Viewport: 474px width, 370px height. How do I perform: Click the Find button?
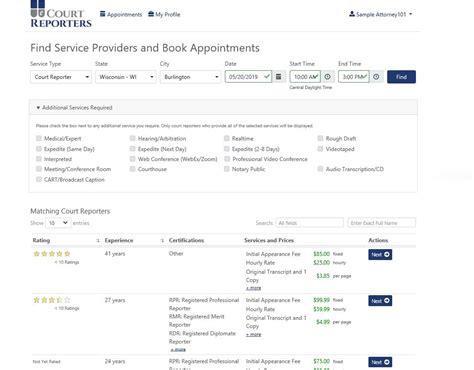[x=401, y=77]
